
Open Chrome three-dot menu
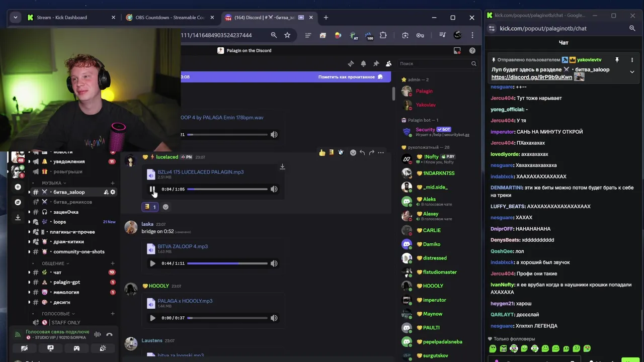472,35
